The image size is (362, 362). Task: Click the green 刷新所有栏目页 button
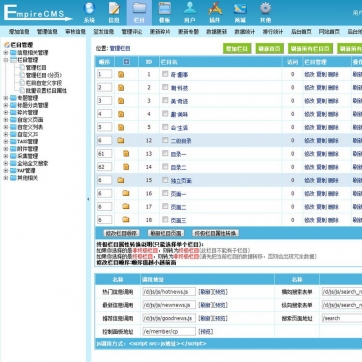310,48
